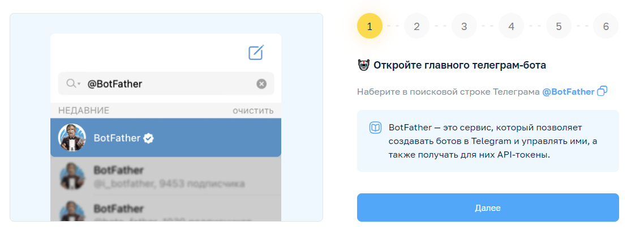Click the robot emoji in heading

coord(363,65)
